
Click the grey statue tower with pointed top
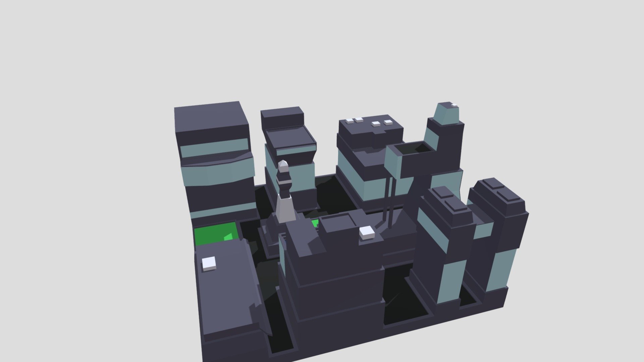pos(285,192)
